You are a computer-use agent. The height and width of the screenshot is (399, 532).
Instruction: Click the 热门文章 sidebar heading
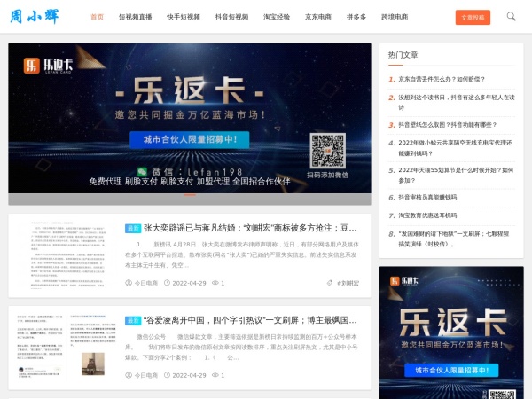(403, 55)
